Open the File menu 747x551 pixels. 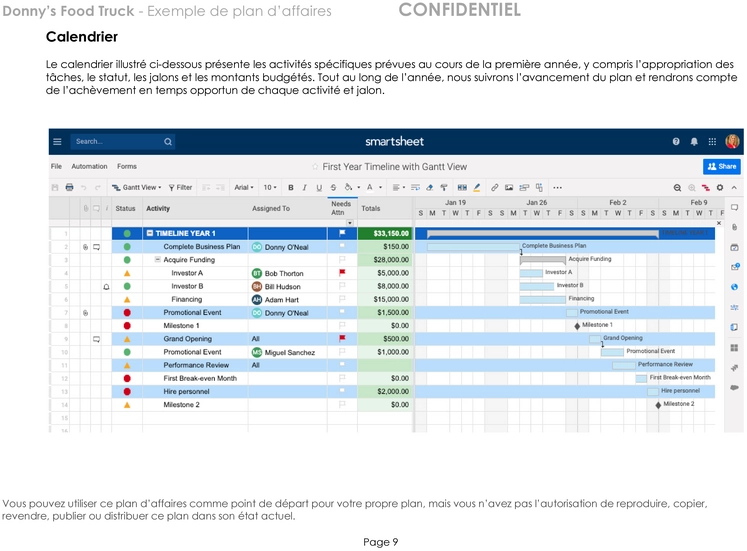(x=56, y=166)
